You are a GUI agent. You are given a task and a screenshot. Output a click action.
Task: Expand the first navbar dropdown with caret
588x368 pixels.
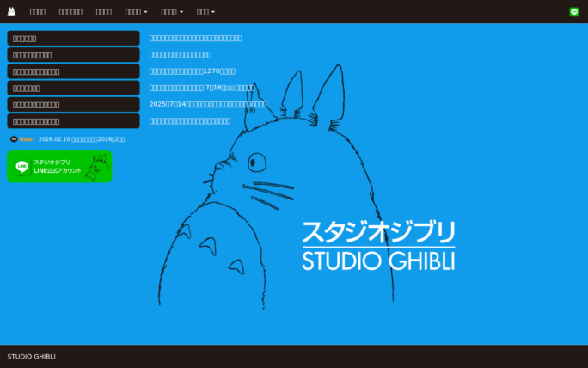136,12
